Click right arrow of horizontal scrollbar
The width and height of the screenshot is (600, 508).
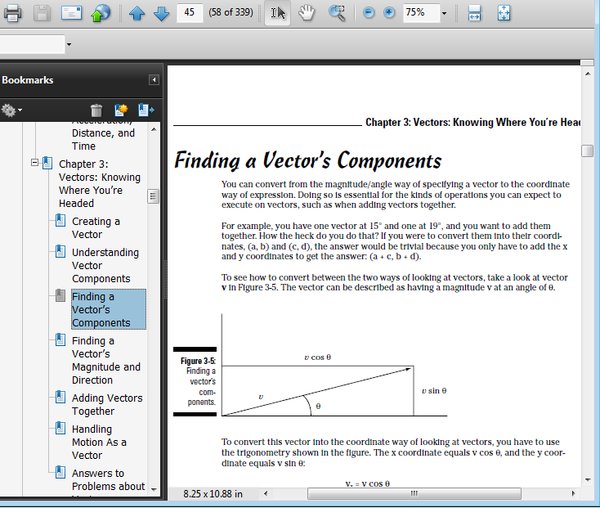573,493
